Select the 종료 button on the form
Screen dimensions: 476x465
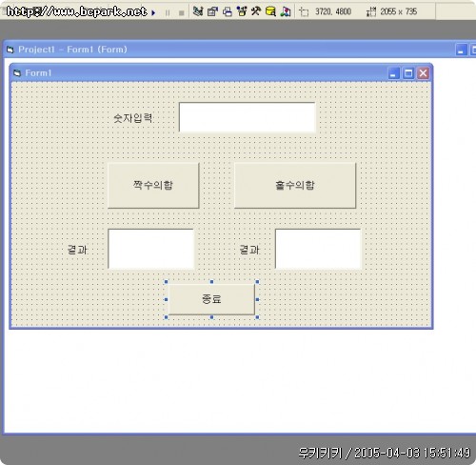[x=211, y=299]
